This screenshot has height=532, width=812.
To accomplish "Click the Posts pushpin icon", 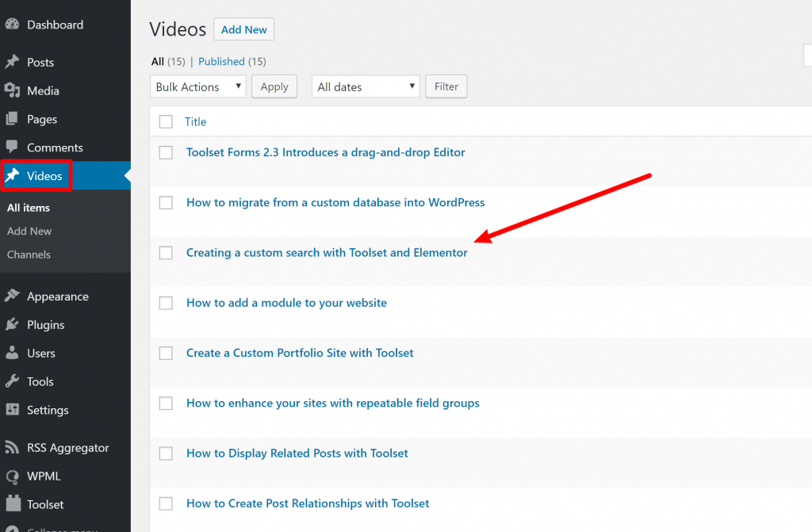I will click(x=12, y=62).
